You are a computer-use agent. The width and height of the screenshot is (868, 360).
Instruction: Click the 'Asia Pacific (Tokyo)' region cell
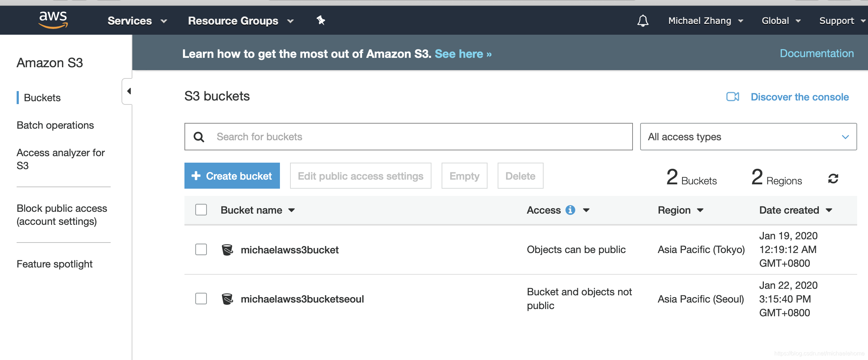coord(701,249)
